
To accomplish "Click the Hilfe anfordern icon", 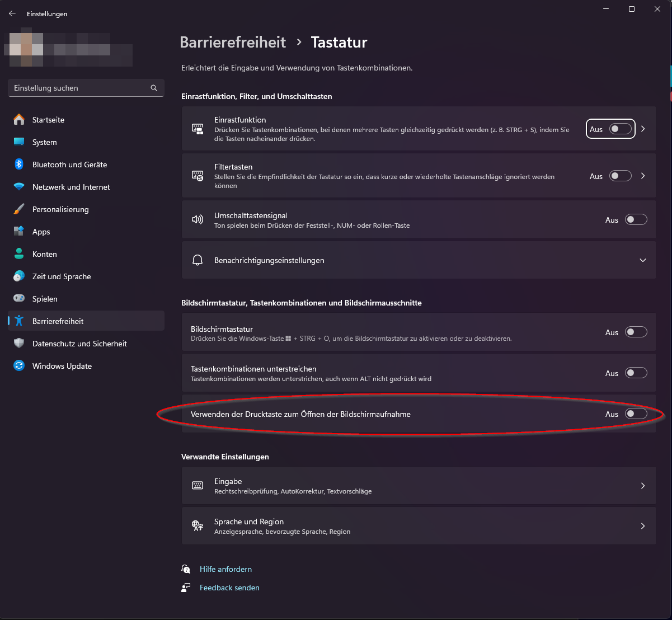I will 185,569.
